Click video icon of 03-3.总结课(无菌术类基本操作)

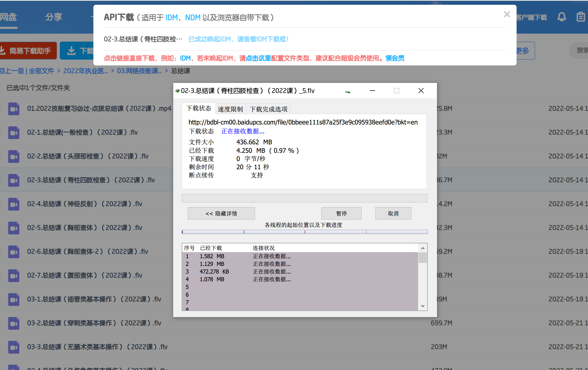13,347
